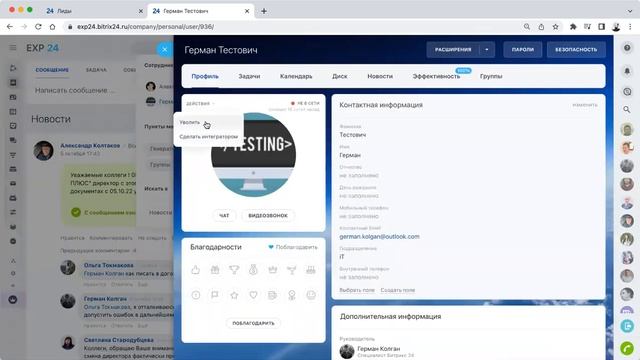Click Выбрать поле link

pos(357,290)
